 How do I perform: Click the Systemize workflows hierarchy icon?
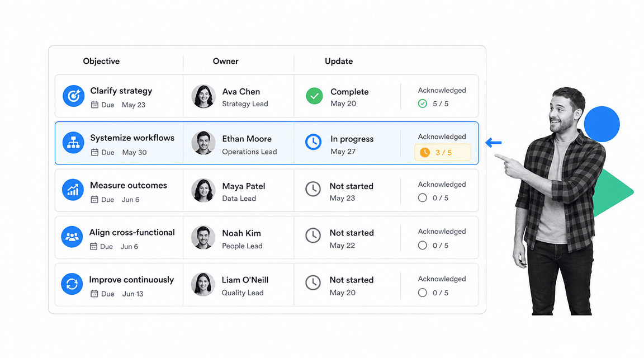(74, 143)
